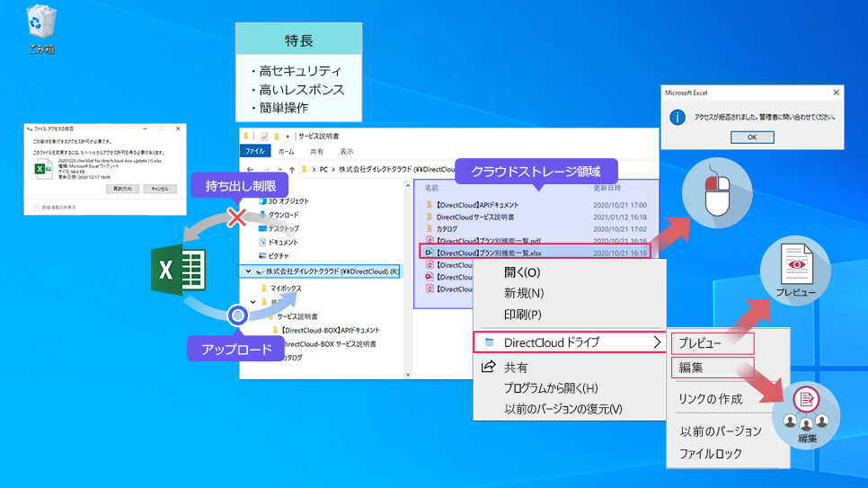868x488 pixels.
Task: Click the blue info icon in Excel dialog
Action: (677, 118)
